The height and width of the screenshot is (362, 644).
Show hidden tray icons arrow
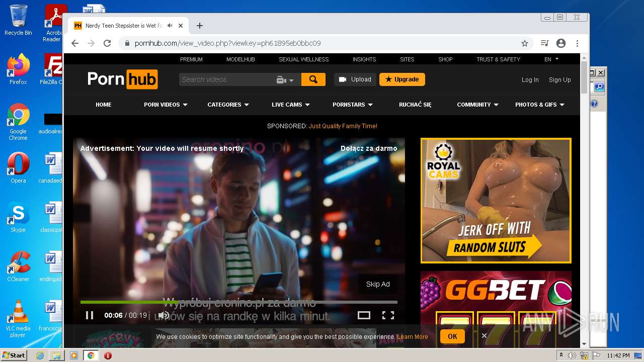561,355
